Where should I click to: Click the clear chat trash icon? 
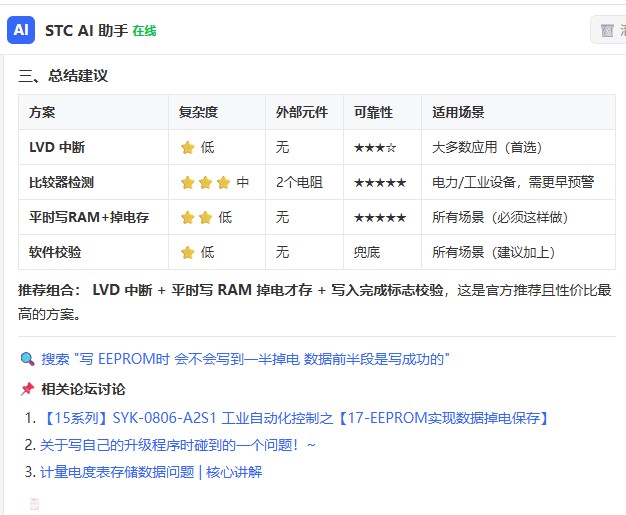coord(607,30)
